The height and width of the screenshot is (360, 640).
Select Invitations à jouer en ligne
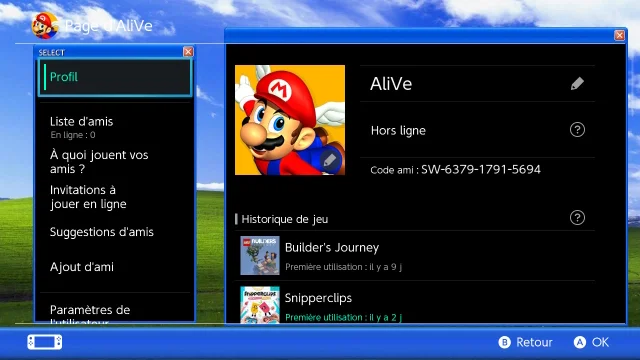point(115,197)
